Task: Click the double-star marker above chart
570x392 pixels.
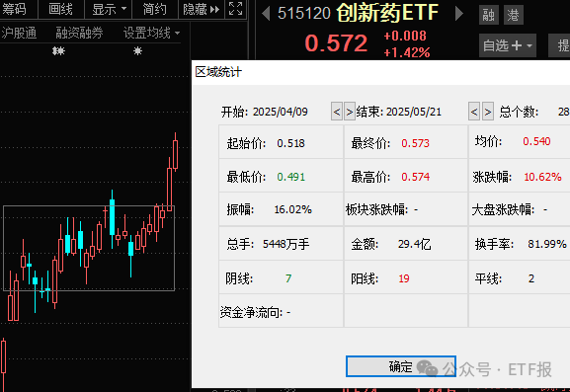Action: click(x=58, y=51)
